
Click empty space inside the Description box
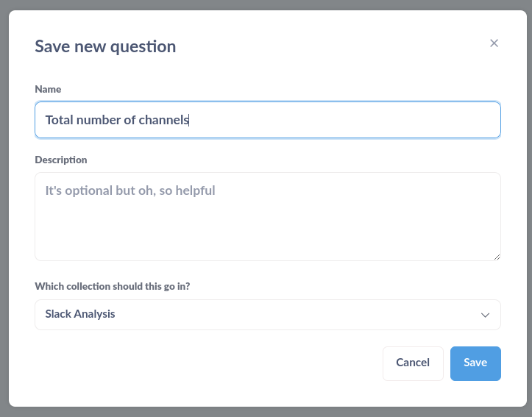point(268,230)
